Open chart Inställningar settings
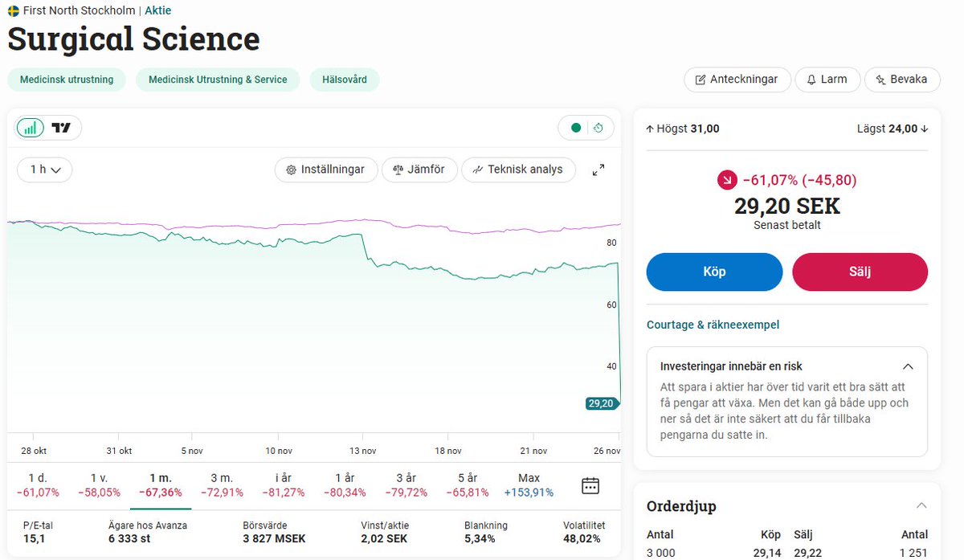Viewport: 964px width, 560px height. point(325,170)
